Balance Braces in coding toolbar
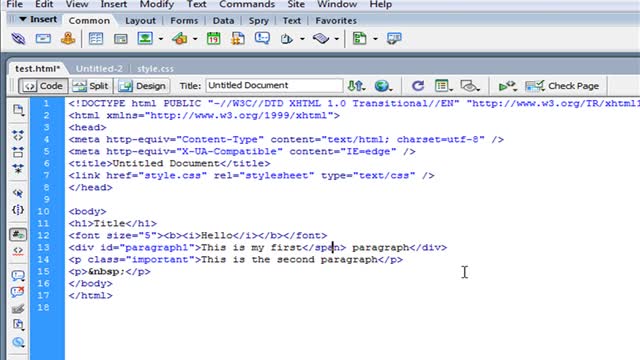This screenshot has height=360, width=640. (x=18, y=210)
